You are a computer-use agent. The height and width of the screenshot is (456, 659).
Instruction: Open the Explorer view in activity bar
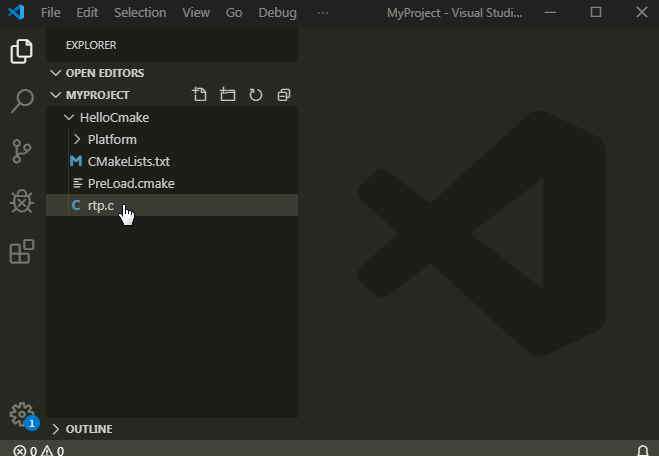click(x=22, y=51)
